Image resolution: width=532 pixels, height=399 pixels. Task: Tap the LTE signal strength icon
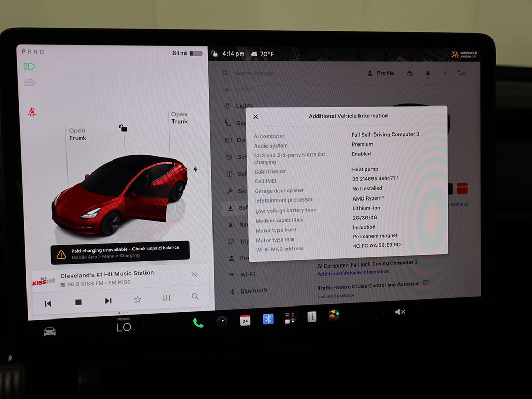tap(461, 72)
